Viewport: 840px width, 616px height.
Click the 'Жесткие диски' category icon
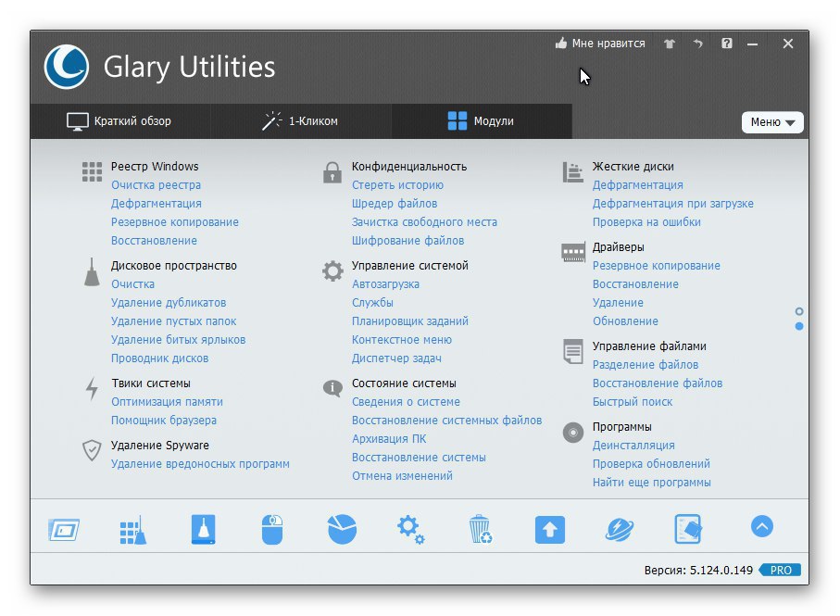click(572, 172)
